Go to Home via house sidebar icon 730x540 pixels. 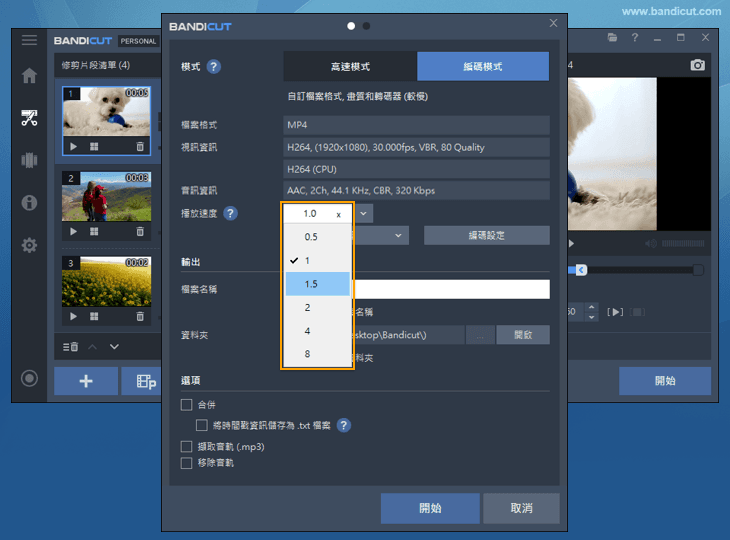click(x=29, y=75)
